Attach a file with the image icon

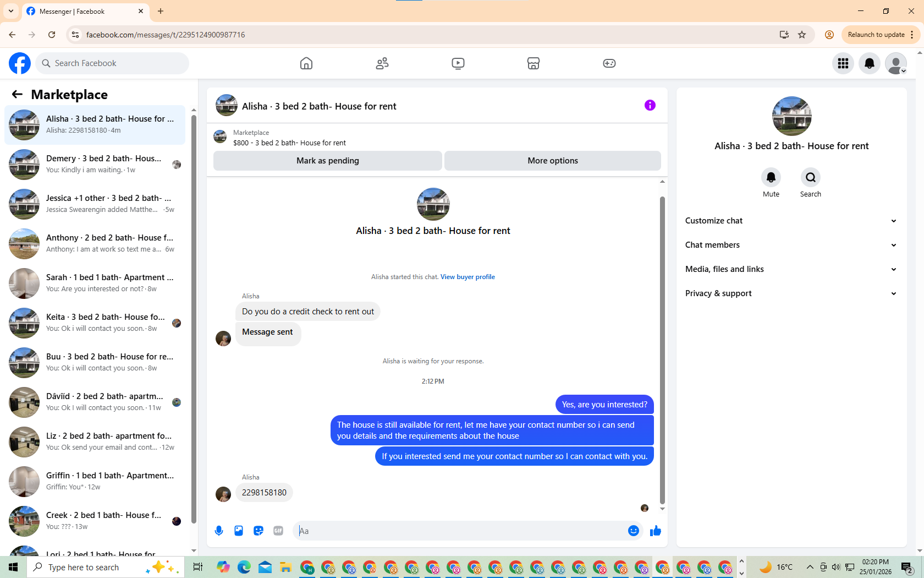coord(239,531)
